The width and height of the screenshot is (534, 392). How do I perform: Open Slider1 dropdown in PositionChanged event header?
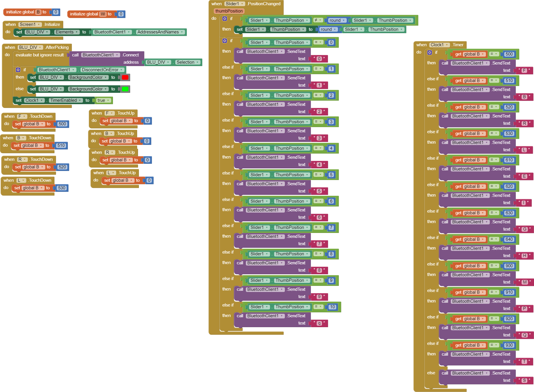pyautogui.click(x=235, y=4)
